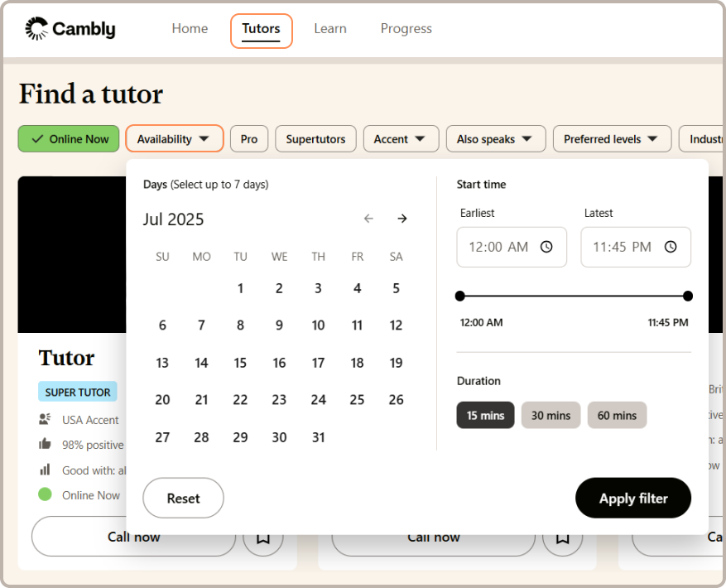This screenshot has width=726, height=588.
Task: Switch to the Learn tab
Action: click(x=329, y=29)
